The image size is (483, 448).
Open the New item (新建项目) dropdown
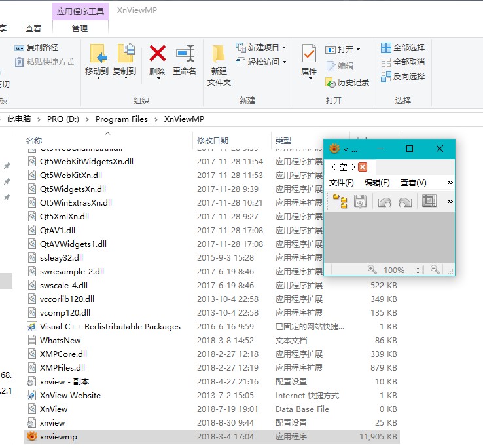[x=261, y=47]
